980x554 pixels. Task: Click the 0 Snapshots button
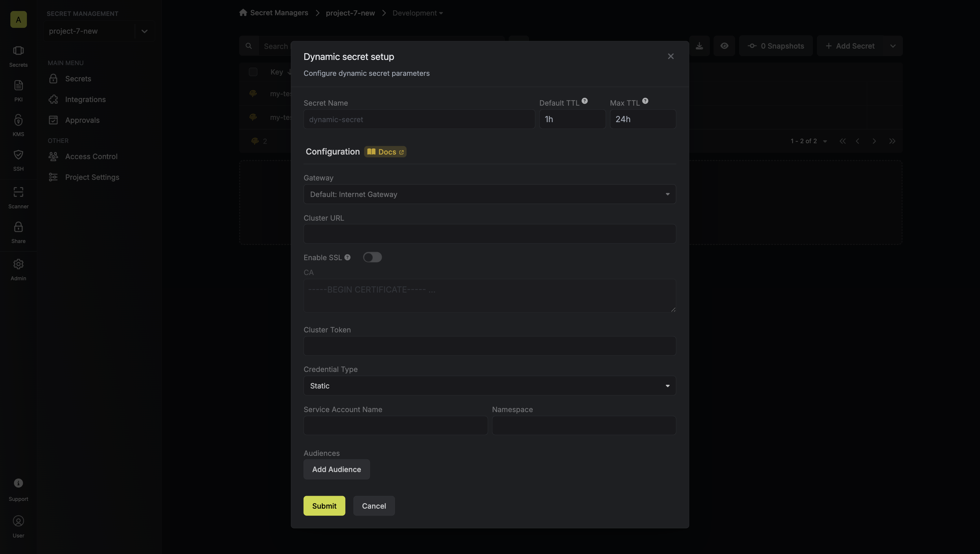(x=776, y=46)
